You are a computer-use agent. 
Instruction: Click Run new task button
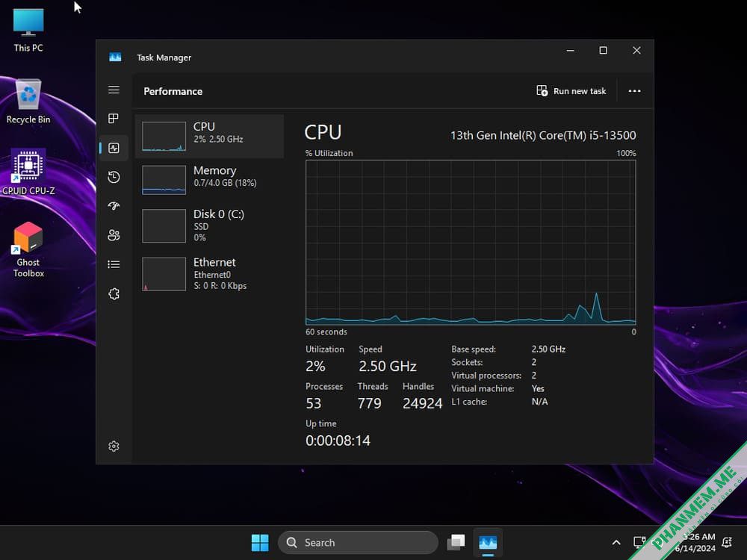571,91
